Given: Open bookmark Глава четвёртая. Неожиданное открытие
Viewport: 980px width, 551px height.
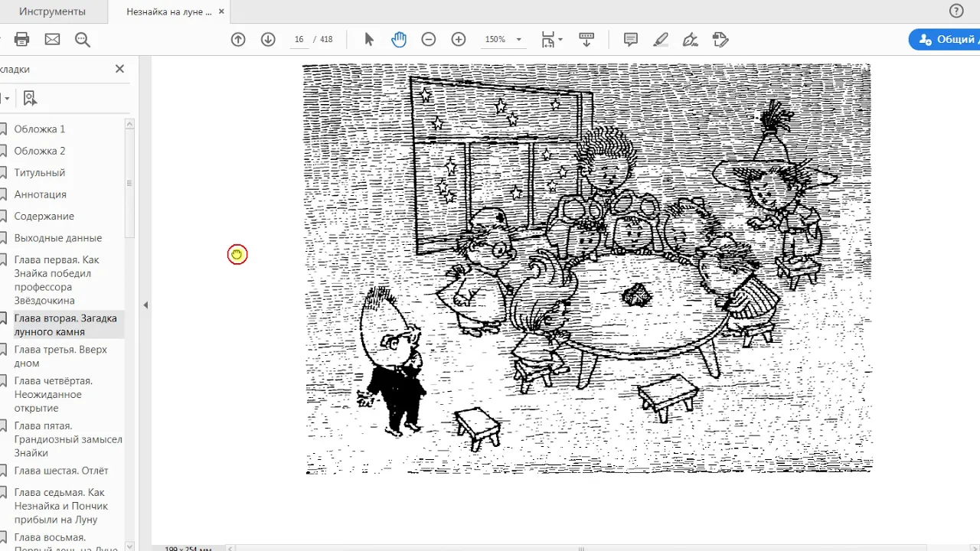Looking at the screenshot, I should [53, 395].
